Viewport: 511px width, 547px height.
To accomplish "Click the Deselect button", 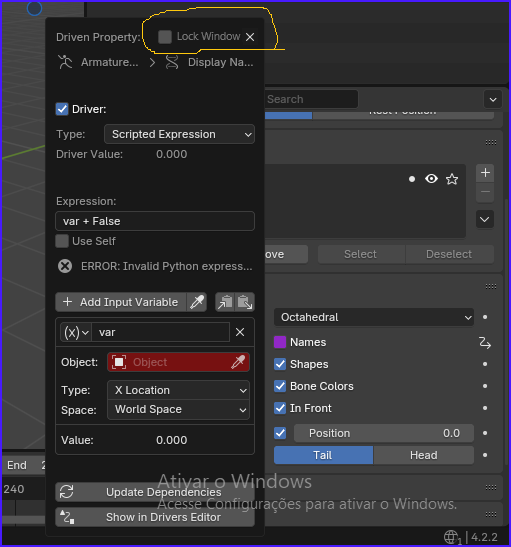I will coord(449,254).
